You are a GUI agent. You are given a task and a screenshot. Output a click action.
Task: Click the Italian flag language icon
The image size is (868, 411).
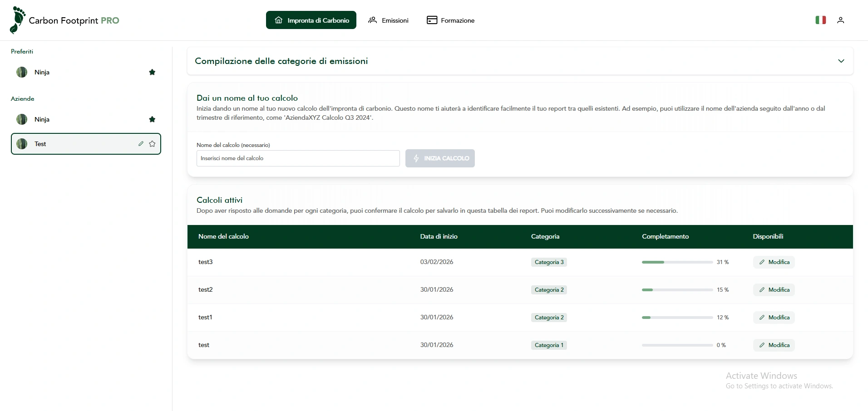click(820, 20)
